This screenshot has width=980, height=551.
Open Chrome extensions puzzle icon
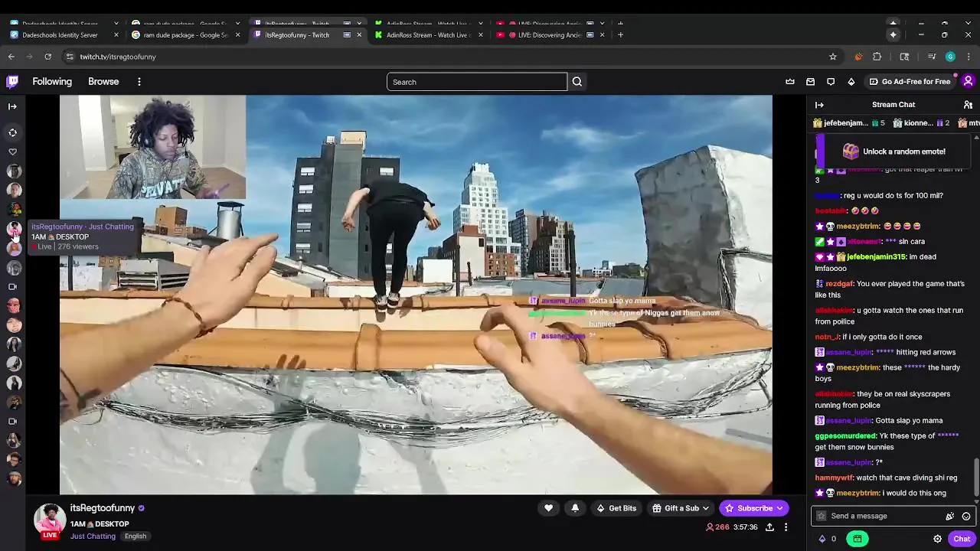tap(877, 57)
